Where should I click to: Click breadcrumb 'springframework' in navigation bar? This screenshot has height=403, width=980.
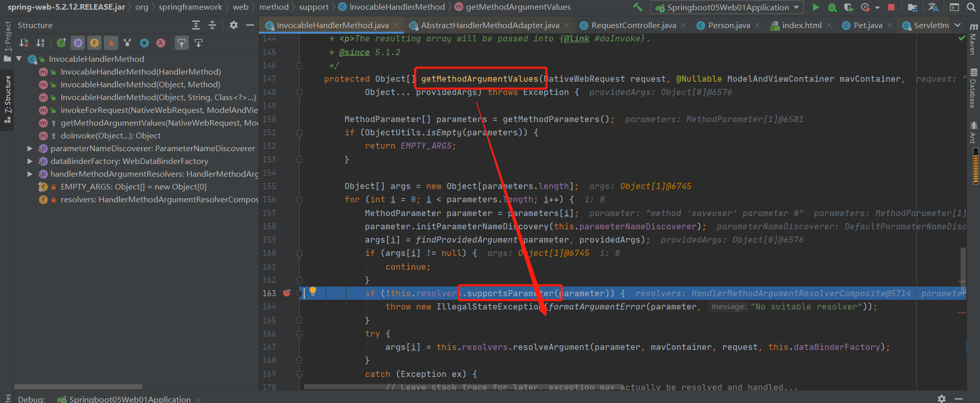tap(190, 7)
